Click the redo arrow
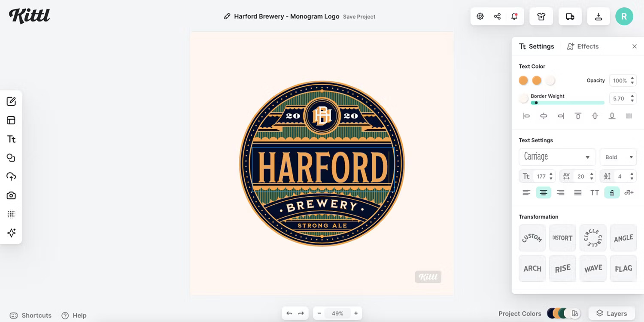 coord(301,313)
